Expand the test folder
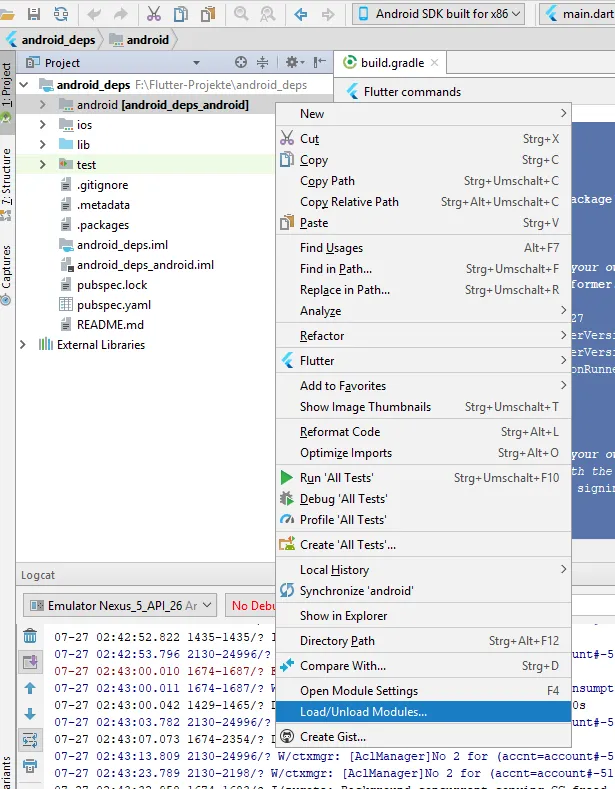This screenshot has height=789, width=615. click(43, 165)
